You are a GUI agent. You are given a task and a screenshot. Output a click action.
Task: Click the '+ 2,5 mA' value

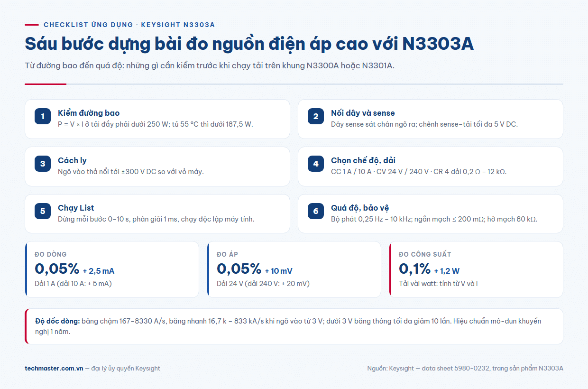tap(99, 271)
